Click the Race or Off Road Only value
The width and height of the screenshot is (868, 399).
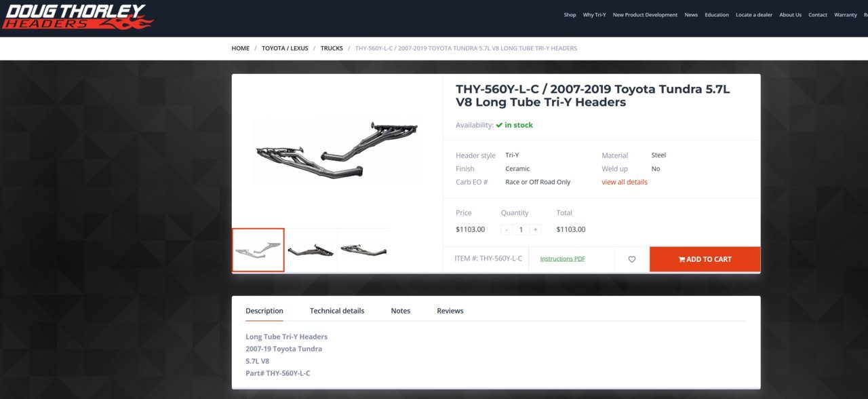click(x=538, y=182)
